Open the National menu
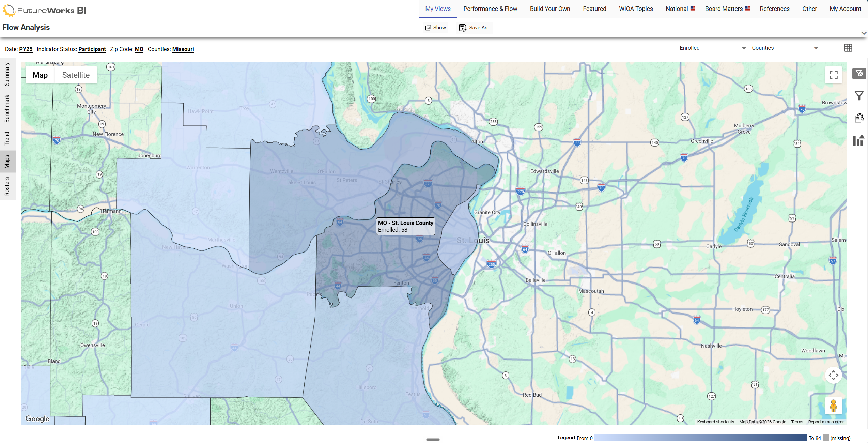 coord(680,9)
